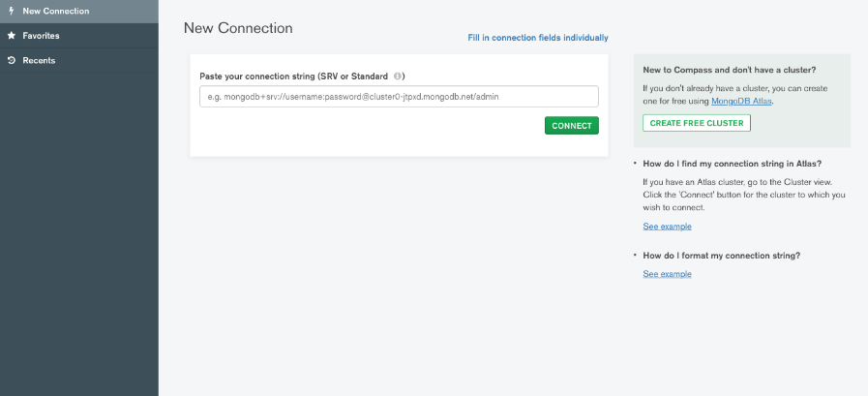Open the Favorites sidebar section
The image size is (868, 396).
pyautogui.click(x=79, y=36)
